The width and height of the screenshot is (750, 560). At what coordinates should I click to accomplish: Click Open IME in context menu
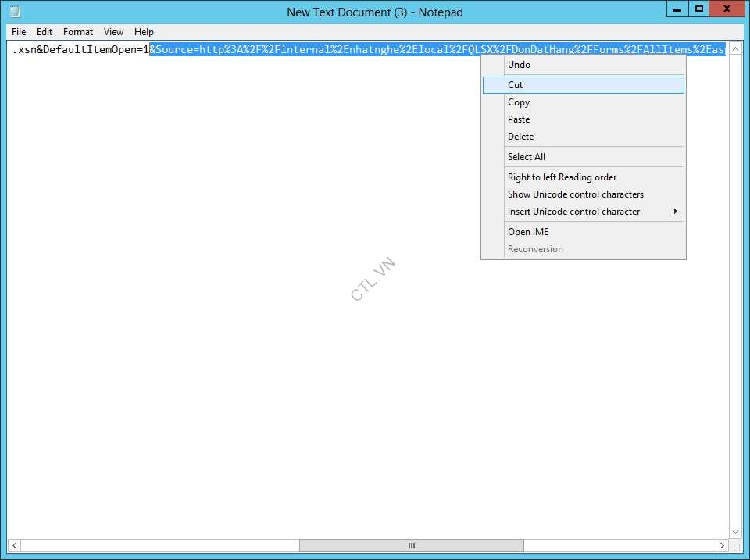(528, 232)
